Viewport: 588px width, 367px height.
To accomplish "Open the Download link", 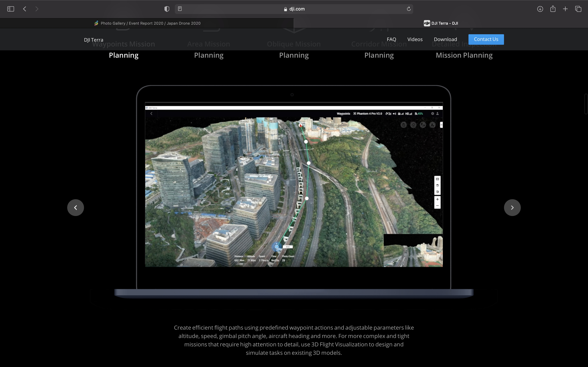I will tap(445, 39).
